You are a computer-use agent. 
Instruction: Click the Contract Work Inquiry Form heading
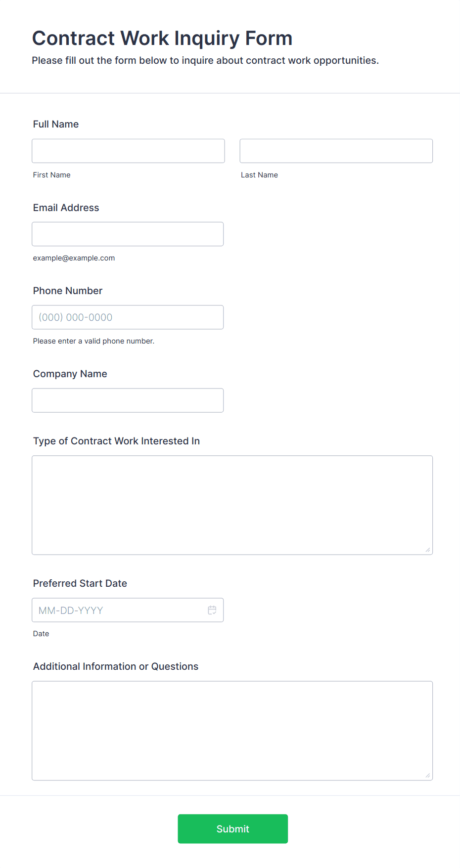(x=162, y=38)
